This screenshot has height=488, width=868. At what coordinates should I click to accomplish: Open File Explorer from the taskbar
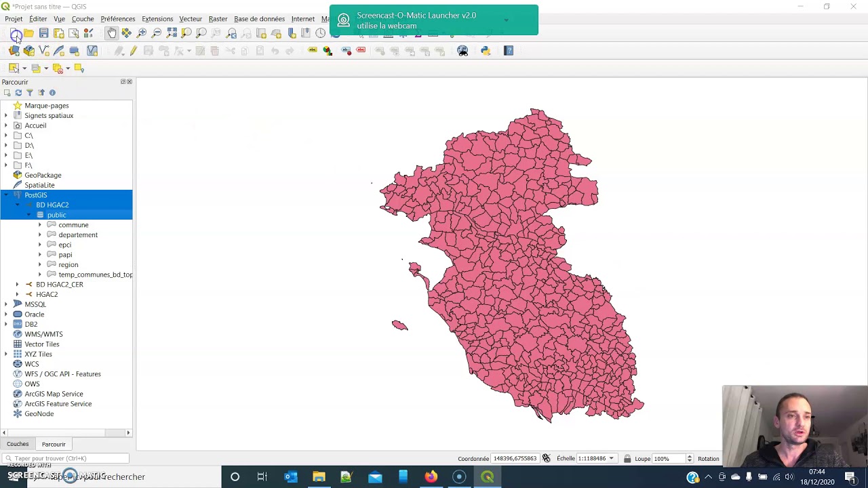coord(319,476)
